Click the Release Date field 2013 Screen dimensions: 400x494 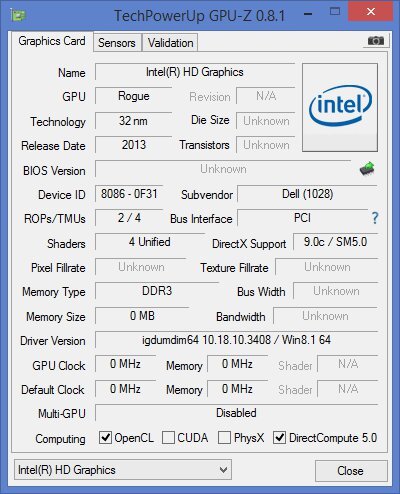pos(133,145)
